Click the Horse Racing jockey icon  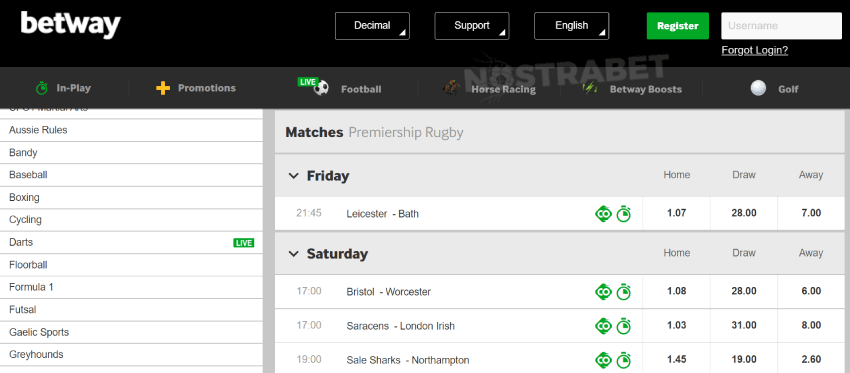pyautogui.click(x=451, y=88)
